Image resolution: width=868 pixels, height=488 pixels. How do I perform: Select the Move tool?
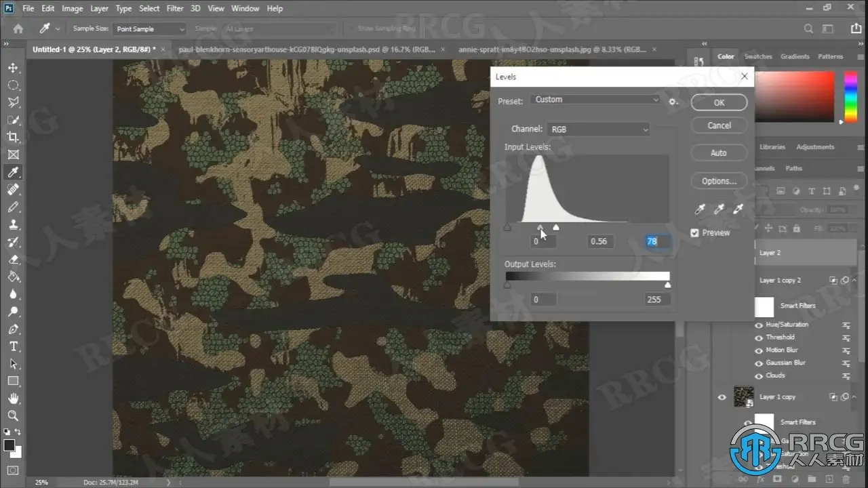click(13, 68)
